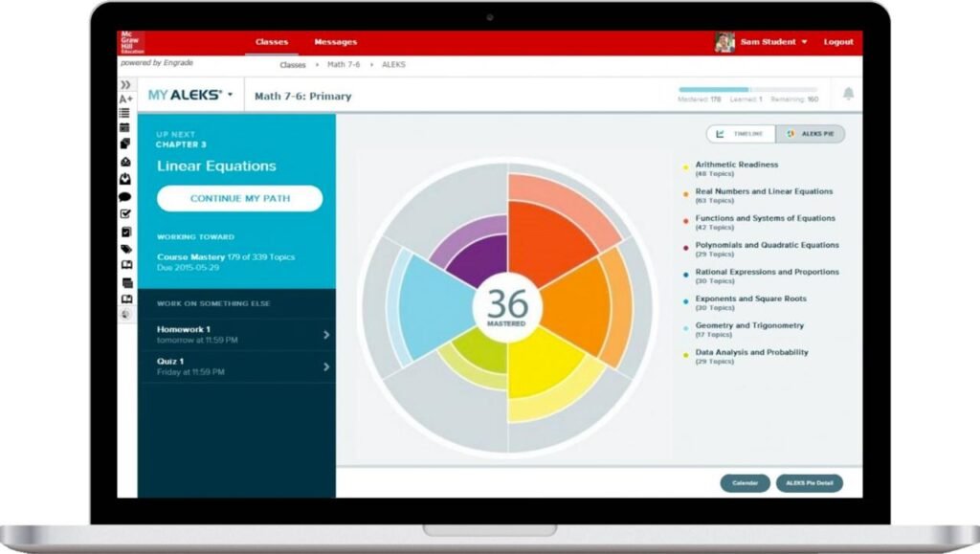Screen dimensions: 980x554
Task: Switch to the Messages tab
Action: point(336,42)
